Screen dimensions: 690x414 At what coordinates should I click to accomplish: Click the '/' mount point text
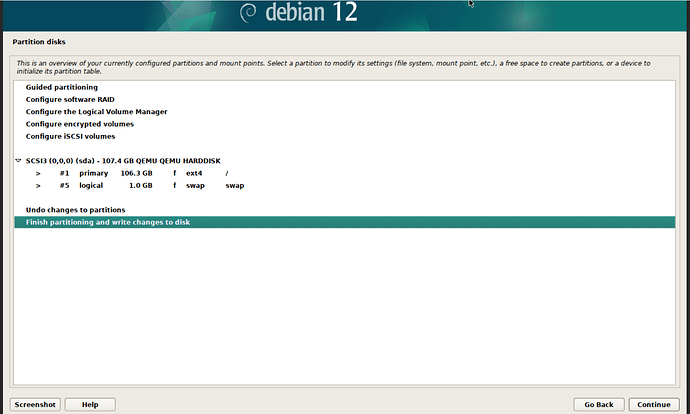pyautogui.click(x=227, y=173)
